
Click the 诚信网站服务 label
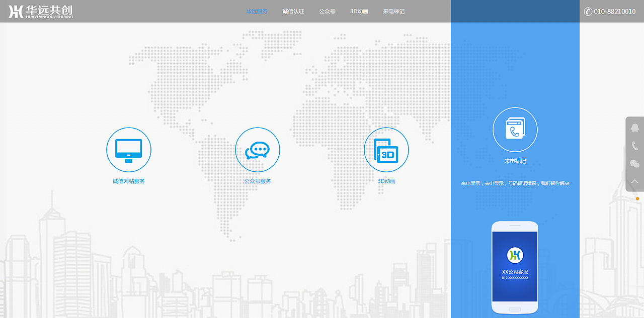pyautogui.click(x=129, y=181)
